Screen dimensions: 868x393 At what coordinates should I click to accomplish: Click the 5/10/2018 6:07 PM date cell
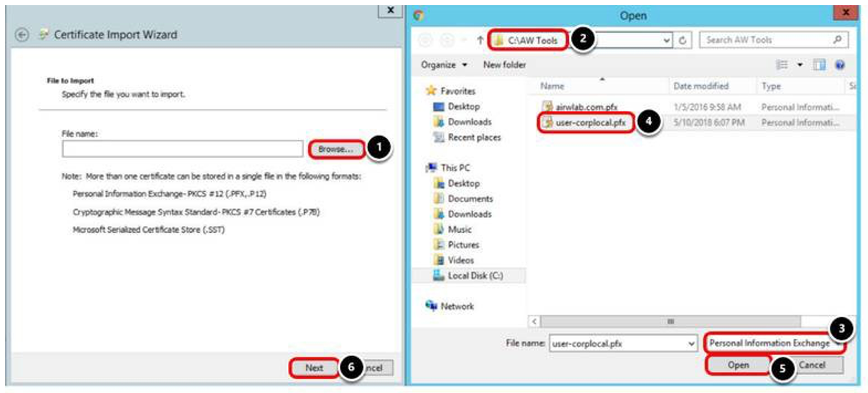709,123
